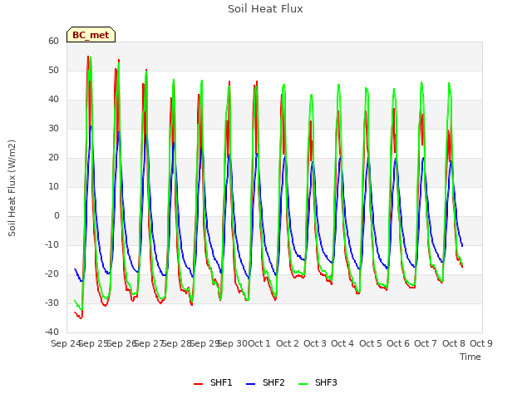Click the 30 y-axis tick label

point(53,128)
